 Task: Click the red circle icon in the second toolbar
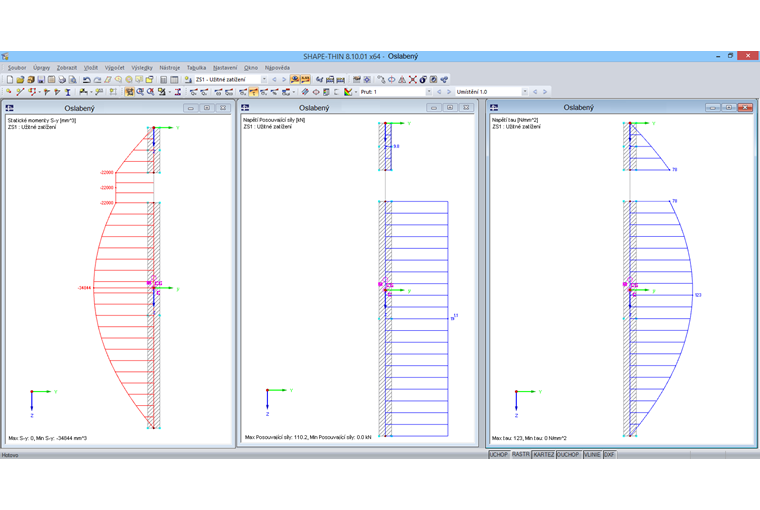coord(316,92)
